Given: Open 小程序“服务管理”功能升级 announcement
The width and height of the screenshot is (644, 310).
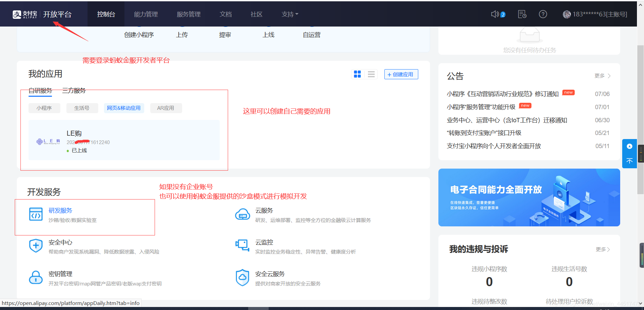Looking at the screenshot, I should (481, 107).
